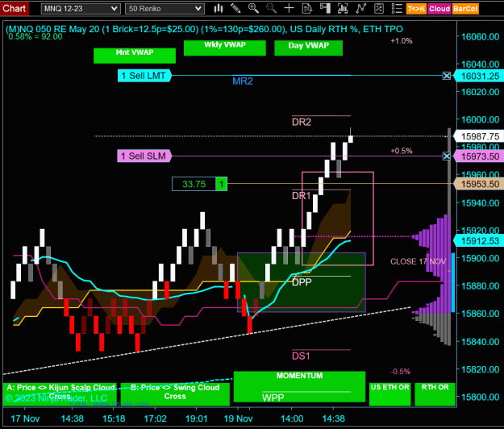504x429 pixels.
Task: Click the DS1 level label
Action: coord(301,356)
